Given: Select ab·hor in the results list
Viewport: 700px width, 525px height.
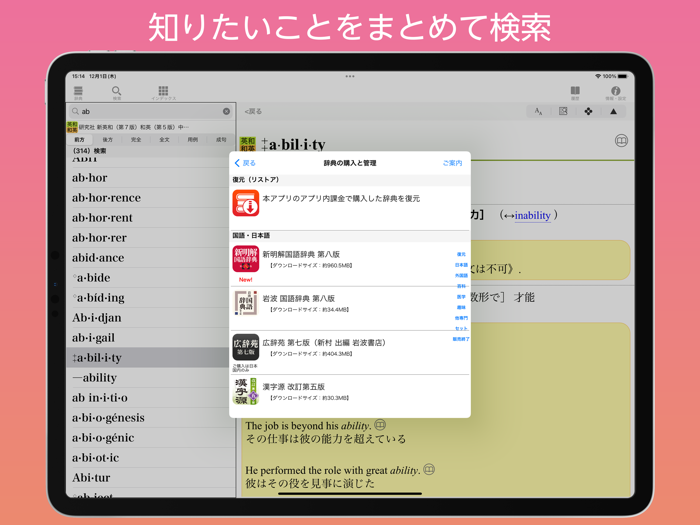Looking at the screenshot, I should [151, 178].
